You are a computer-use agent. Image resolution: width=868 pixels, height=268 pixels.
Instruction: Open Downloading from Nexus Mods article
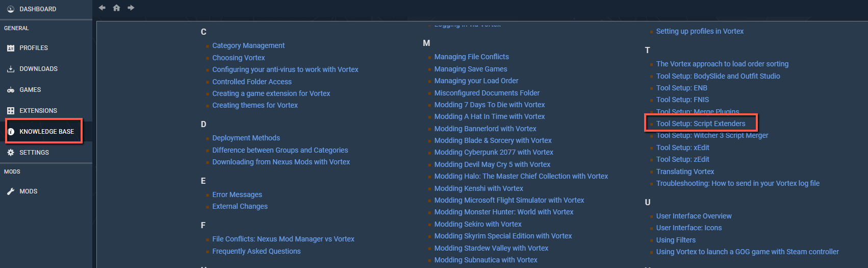tap(281, 162)
